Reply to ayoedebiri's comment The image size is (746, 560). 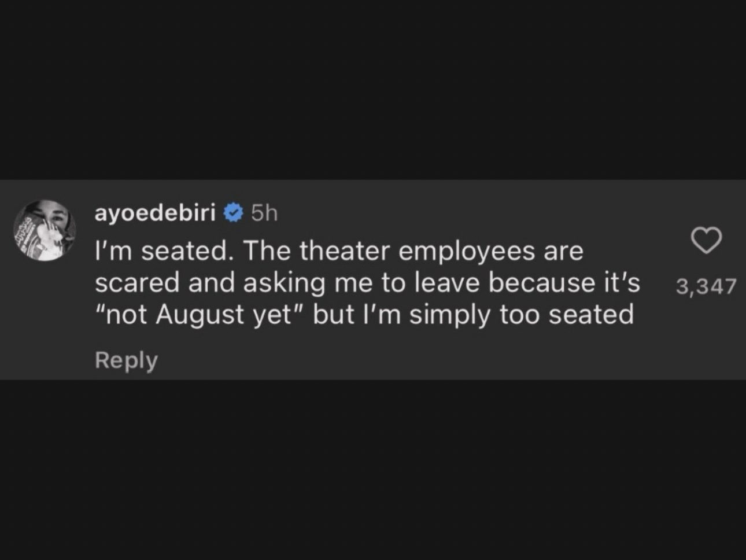(x=126, y=360)
